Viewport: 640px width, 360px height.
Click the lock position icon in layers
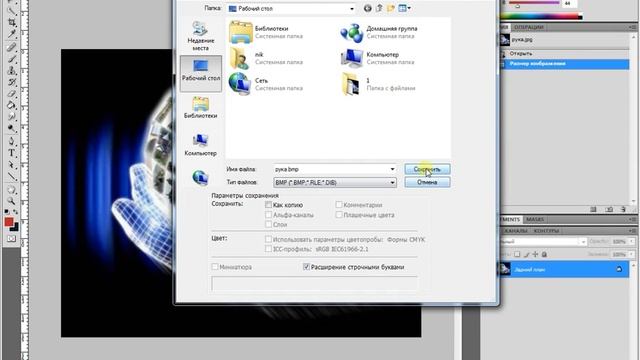click(x=535, y=254)
